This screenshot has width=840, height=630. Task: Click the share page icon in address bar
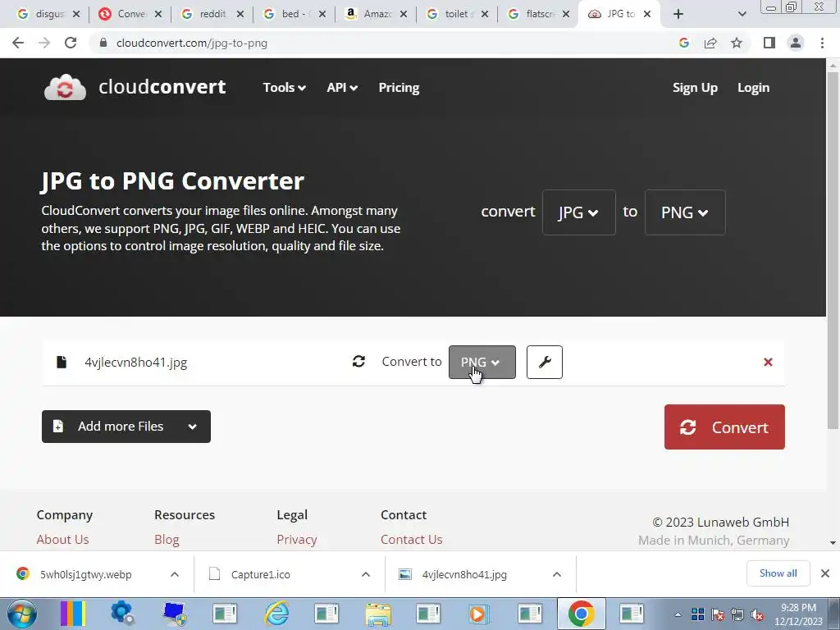(x=710, y=43)
